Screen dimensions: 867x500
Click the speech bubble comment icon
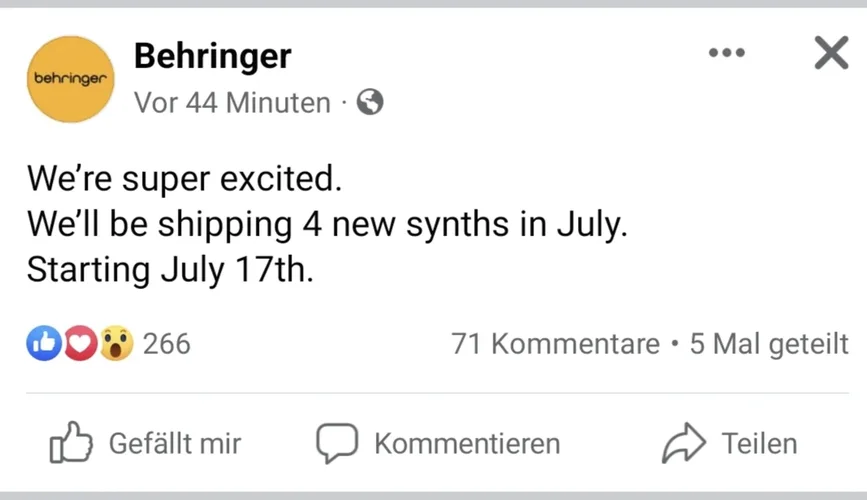336,443
